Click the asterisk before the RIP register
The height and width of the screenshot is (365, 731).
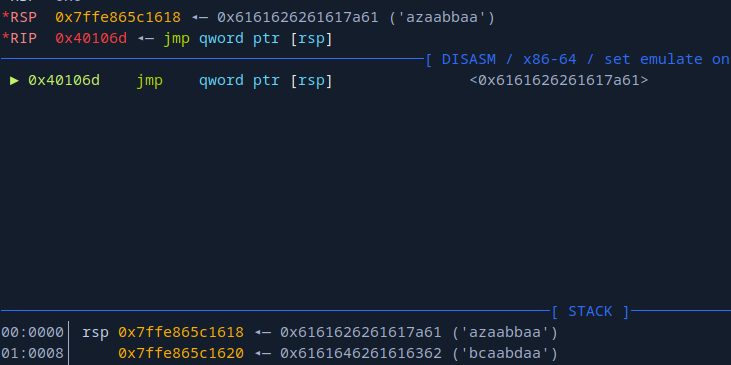[5, 37]
